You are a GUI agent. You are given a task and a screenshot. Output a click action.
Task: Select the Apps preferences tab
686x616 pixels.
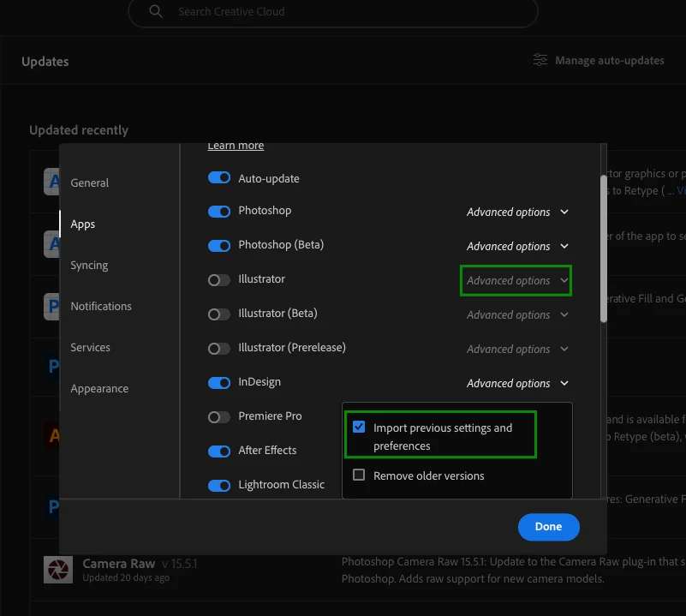click(83, 224)
